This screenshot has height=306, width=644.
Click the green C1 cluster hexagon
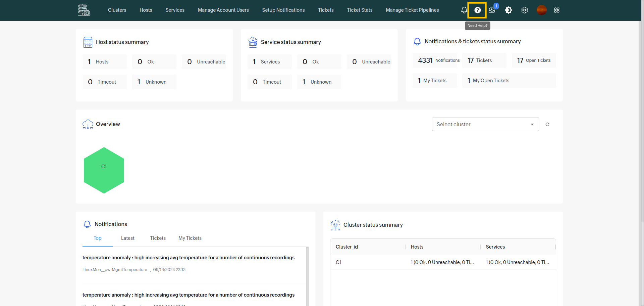coord(104,170)
